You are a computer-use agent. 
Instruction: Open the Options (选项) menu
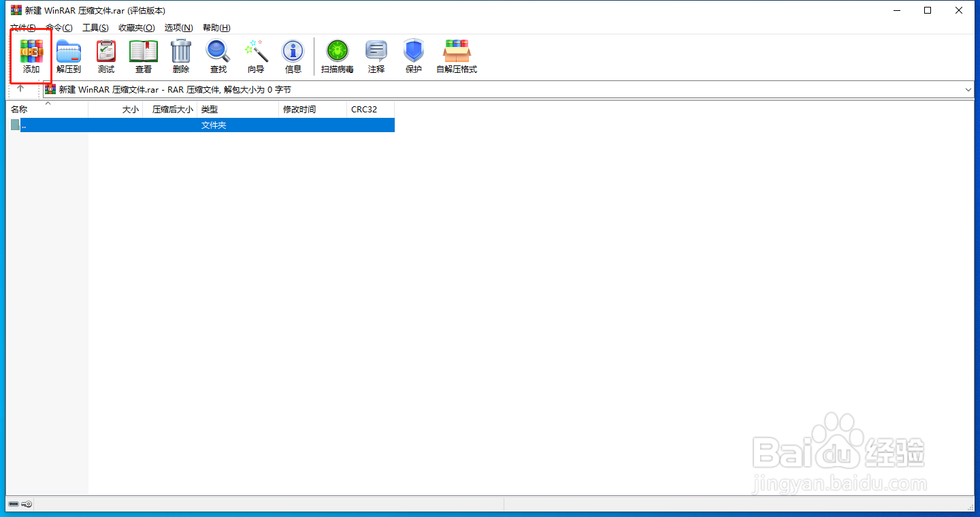click(179, 28)
